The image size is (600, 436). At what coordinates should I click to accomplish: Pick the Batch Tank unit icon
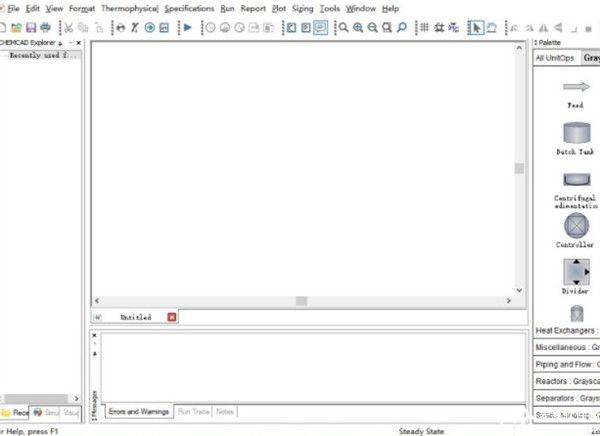point(576,133)
